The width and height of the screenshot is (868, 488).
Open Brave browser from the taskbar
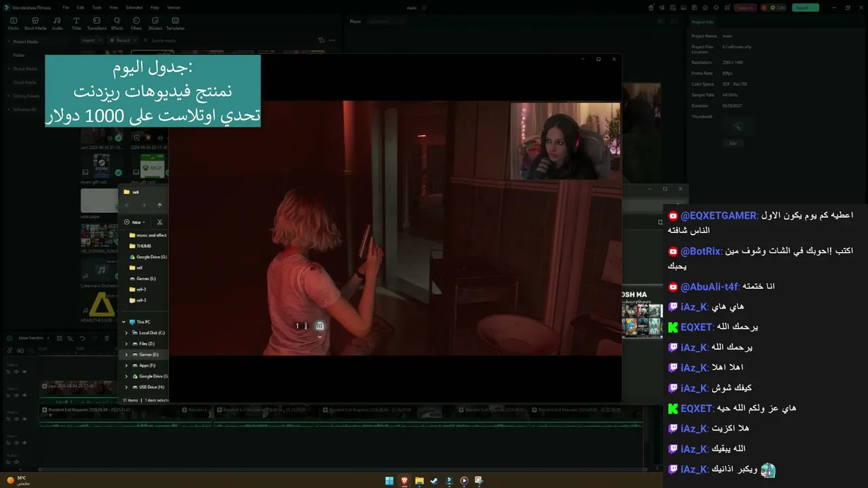(404, 481)
